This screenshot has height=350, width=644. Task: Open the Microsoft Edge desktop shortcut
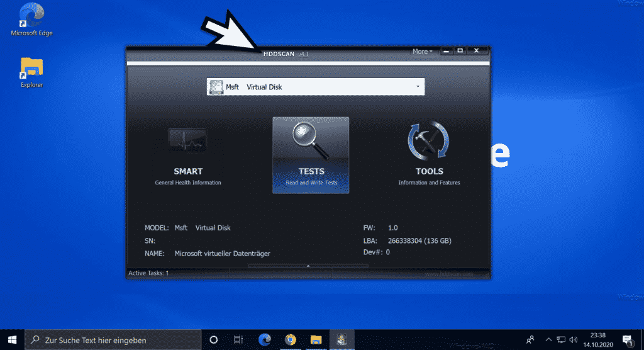pyautogui.click(x=31, y=20)
